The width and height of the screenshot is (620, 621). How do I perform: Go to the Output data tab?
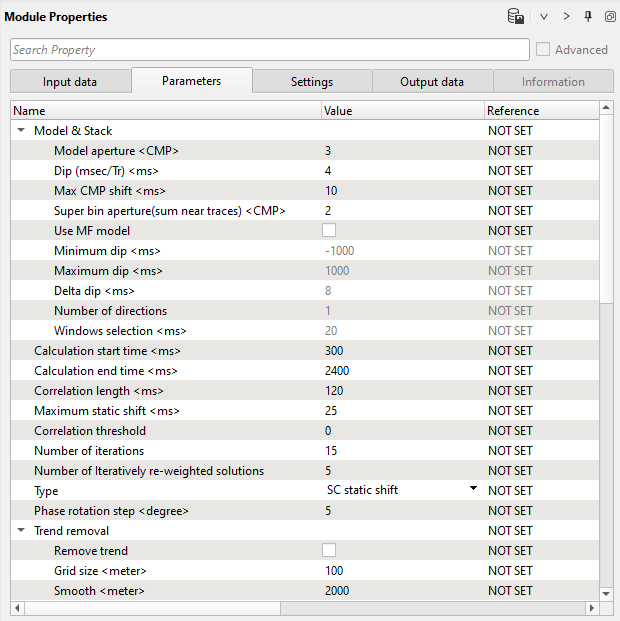point(432,82)
